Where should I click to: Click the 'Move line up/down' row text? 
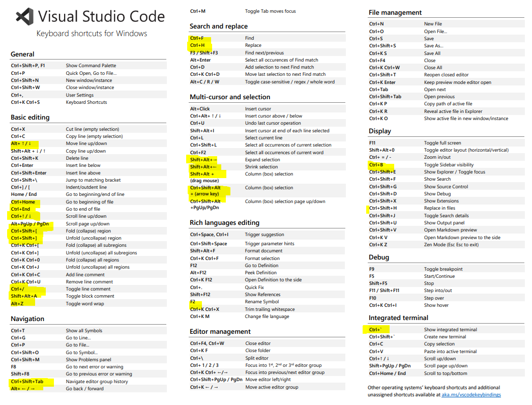[86, 143]
